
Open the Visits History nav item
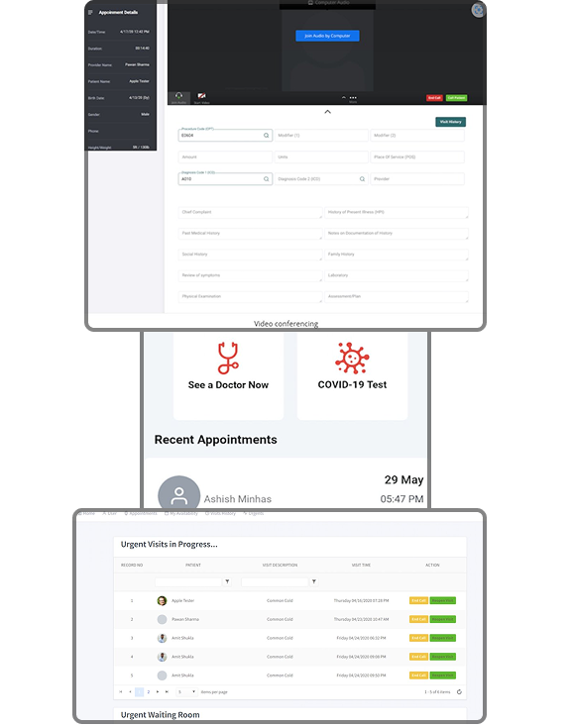point(221,513)
